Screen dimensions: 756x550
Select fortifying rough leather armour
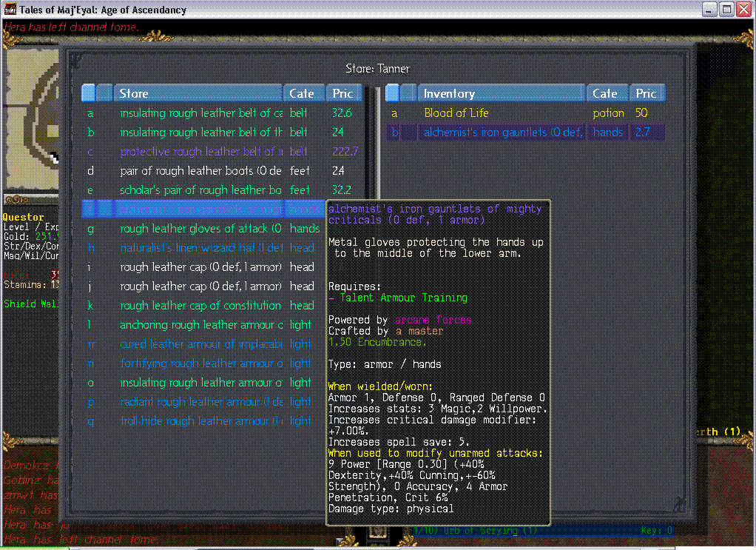pos(204,363)
